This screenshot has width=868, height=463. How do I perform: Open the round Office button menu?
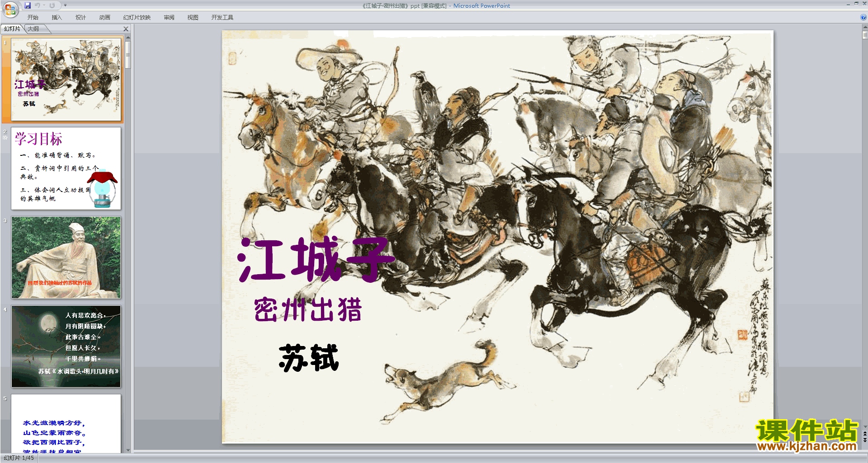[10, 9]
